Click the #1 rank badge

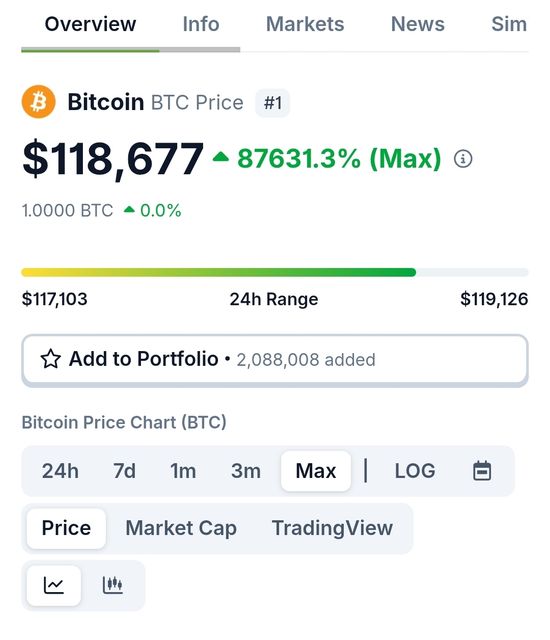pos(273,102)
